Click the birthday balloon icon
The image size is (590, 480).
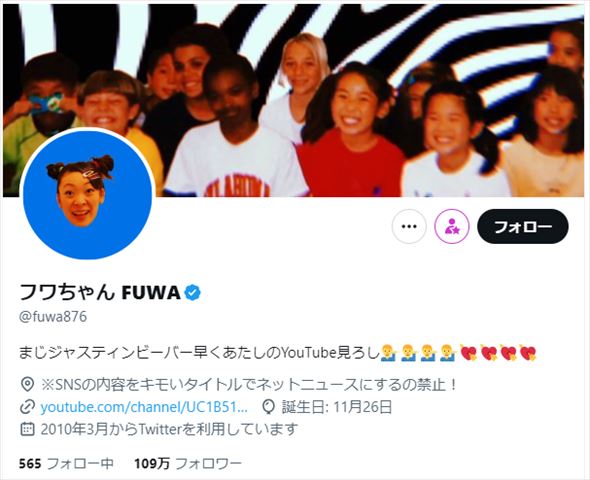pyautogui.click(x=268, y=407)
